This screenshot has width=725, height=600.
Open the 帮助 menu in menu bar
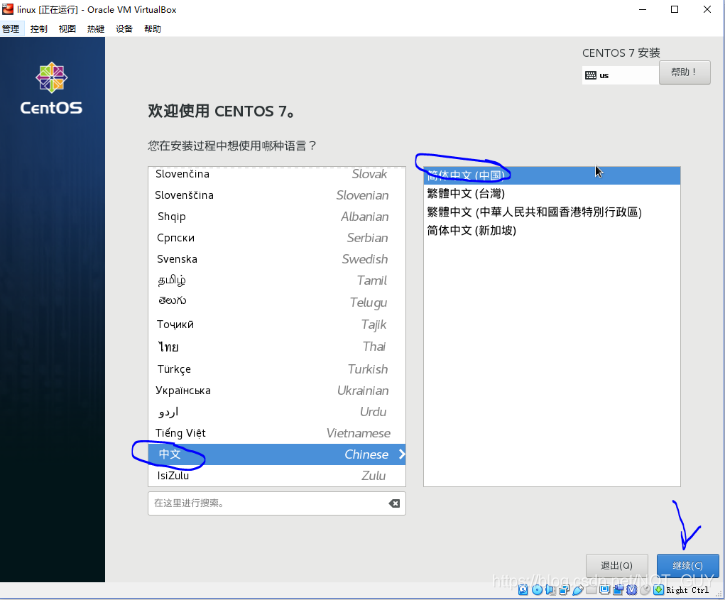point(152,29)
